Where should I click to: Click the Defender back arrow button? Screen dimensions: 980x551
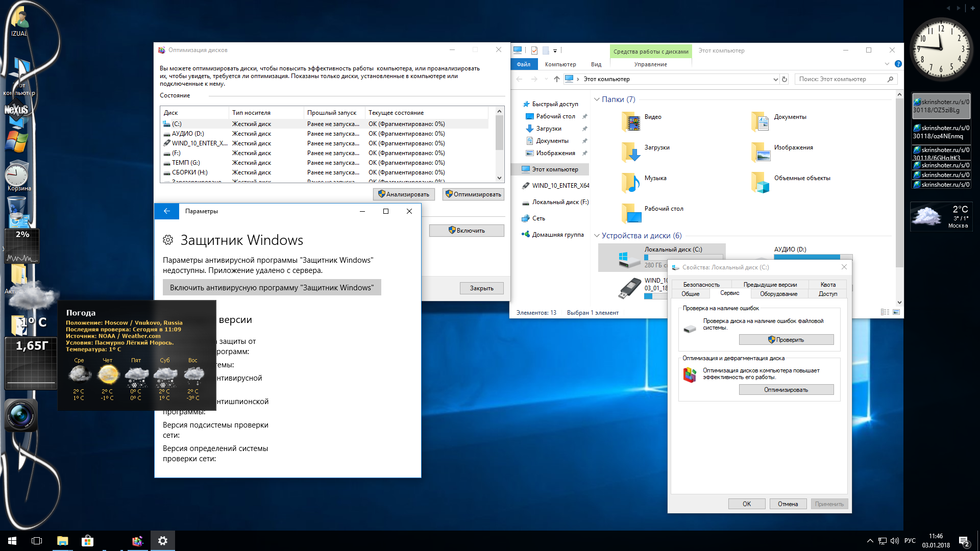(x=166, y=211)
